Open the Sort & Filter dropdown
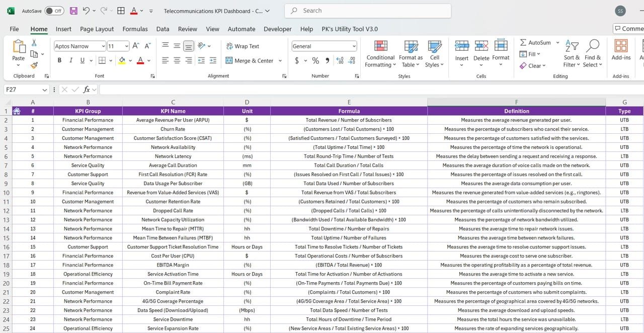This screenshot has width=644, height=333. pos(572,53)
